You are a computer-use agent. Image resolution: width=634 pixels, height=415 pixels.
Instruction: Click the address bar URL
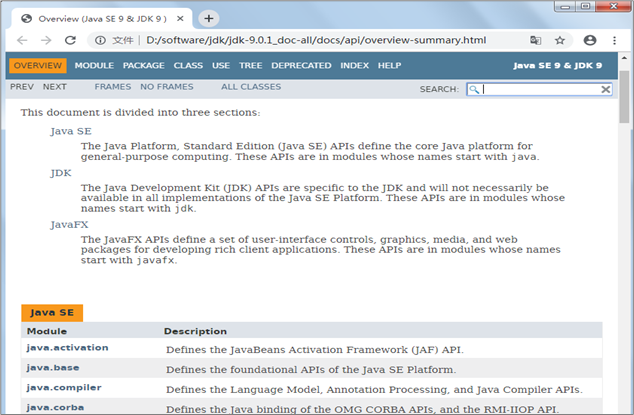pos(315,40)
